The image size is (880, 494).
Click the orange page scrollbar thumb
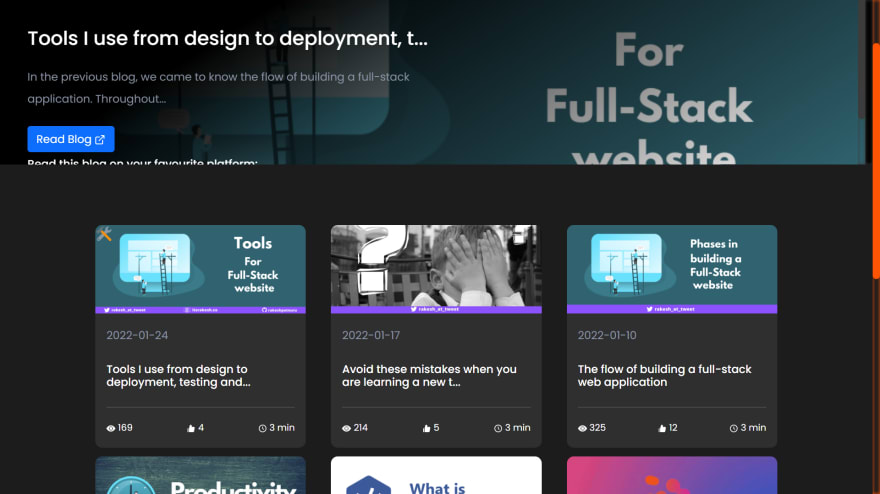point(876,160)
